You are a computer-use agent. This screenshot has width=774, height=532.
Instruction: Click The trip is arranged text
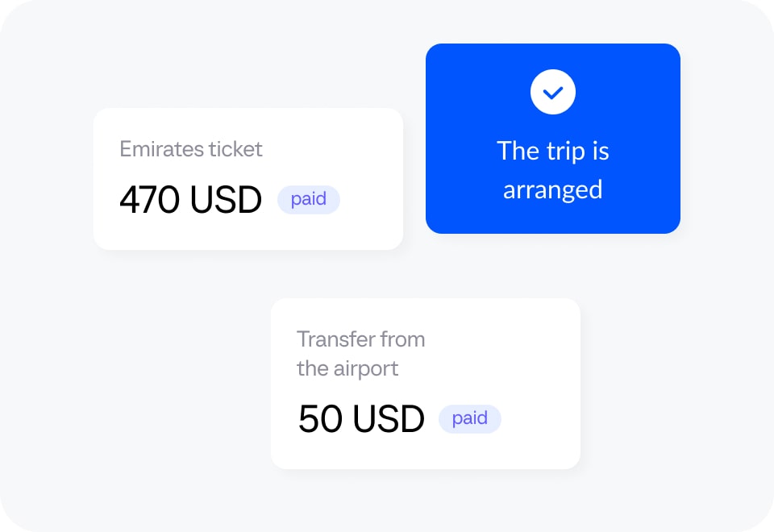pyautogui.click(x=553, y=170)
